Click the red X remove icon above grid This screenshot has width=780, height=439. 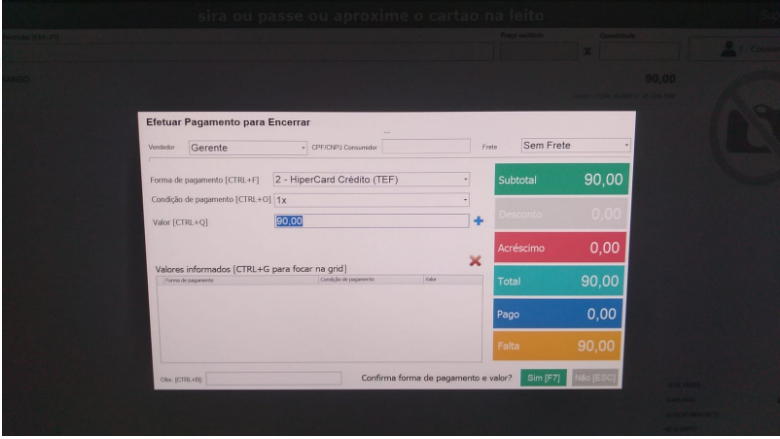pyautogui.click(x=475, y=261)
